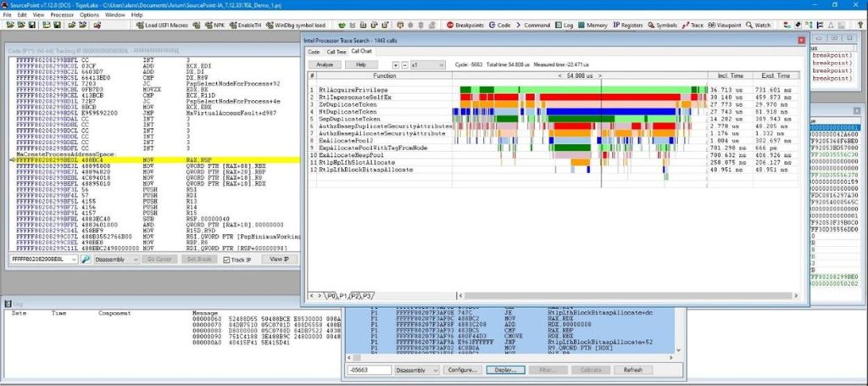Screen dimensions: 868x386
Task: Switch to the Call Tree tab
Action: click(x=336, y=52)
